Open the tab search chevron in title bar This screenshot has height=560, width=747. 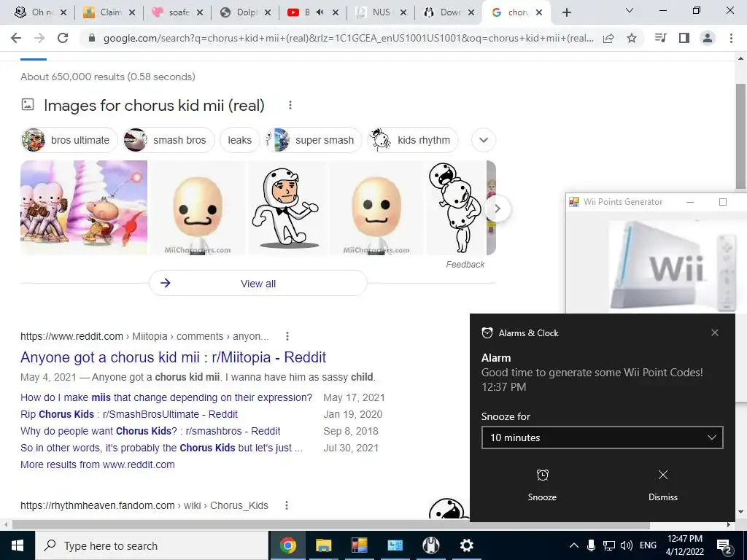tap(630, 10)
